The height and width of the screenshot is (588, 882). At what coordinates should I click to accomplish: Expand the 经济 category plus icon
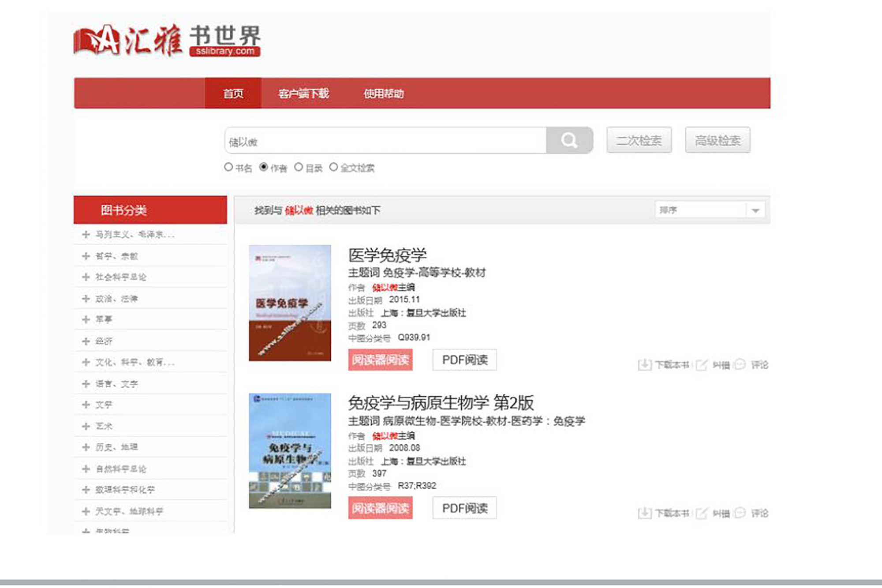[x=86, y=341]
